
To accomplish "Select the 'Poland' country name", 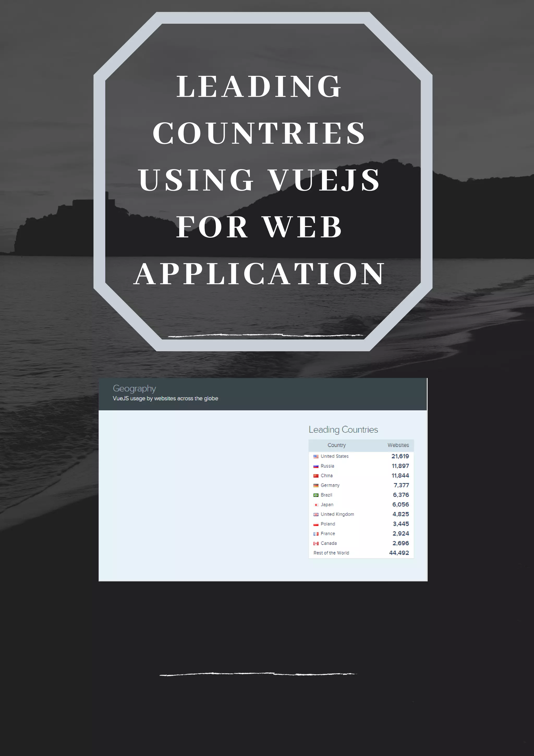I will tap(328, 524).
